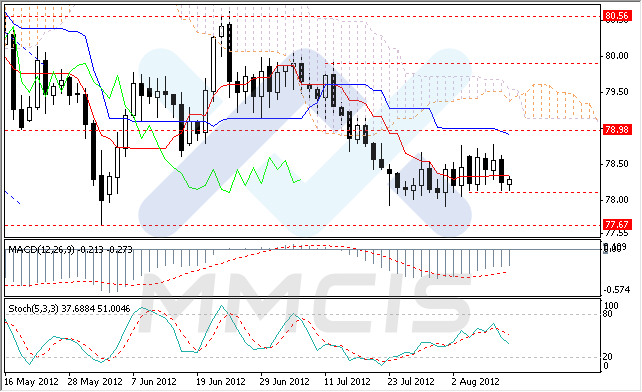Screen dimensions: 642x392
Task: Click the stochastic 100 scale label
Action: (x=611, y=306)
